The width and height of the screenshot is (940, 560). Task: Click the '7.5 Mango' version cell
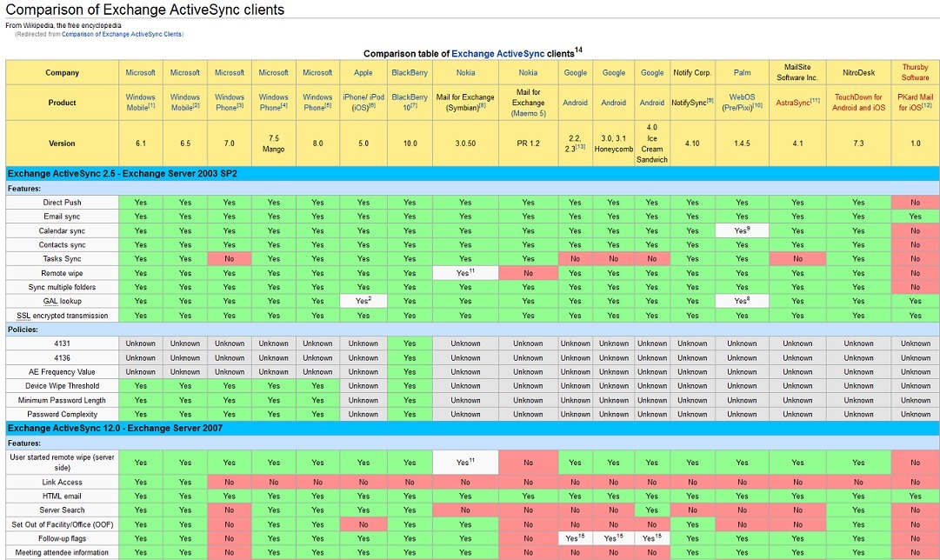click(x=273, y=143)
